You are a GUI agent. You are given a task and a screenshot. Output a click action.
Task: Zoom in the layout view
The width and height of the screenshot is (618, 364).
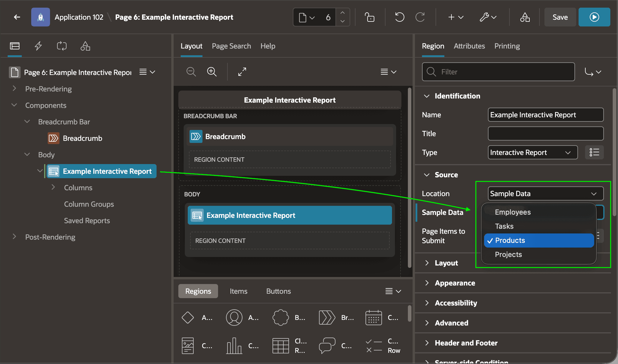point(212,72)
